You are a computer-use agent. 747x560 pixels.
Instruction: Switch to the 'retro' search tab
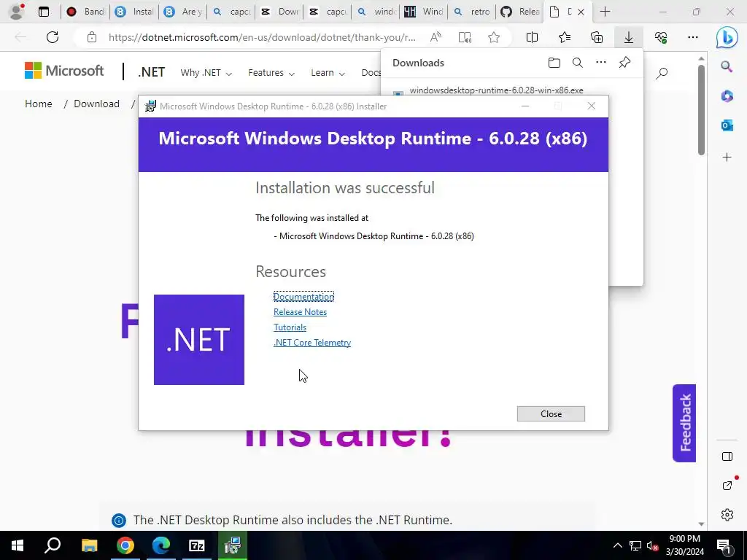pos(472,12)
